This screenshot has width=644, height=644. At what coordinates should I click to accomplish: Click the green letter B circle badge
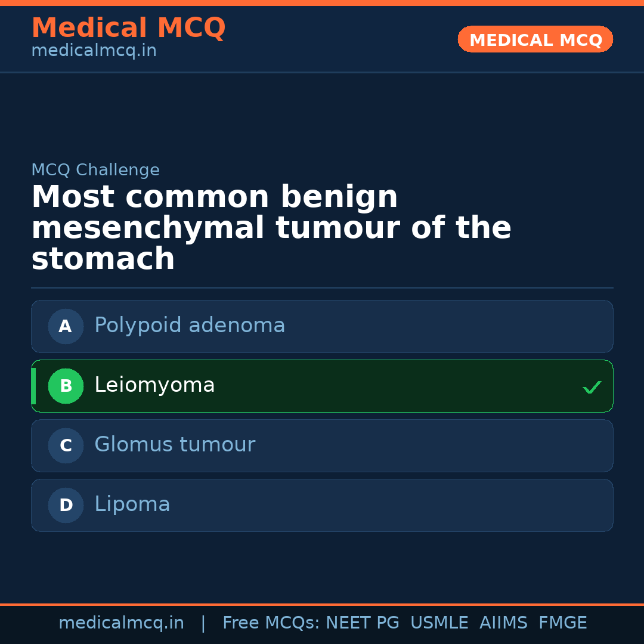pyautogui.click(x=66, y=386)
